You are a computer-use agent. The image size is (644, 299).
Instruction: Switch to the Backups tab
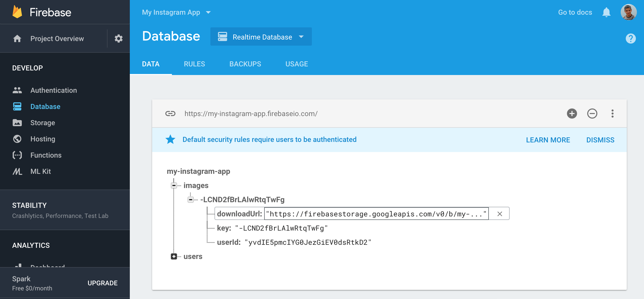coord(245,64)
